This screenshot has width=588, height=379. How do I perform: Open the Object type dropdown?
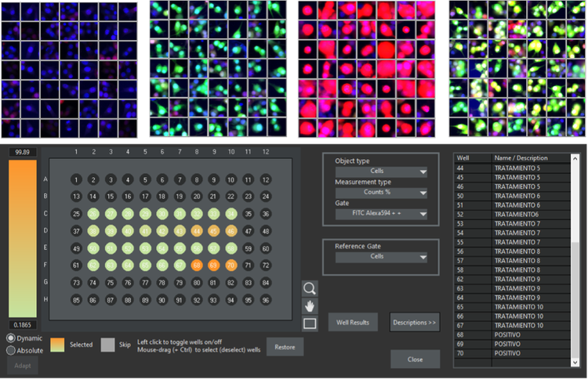click(x=381, y=172)
